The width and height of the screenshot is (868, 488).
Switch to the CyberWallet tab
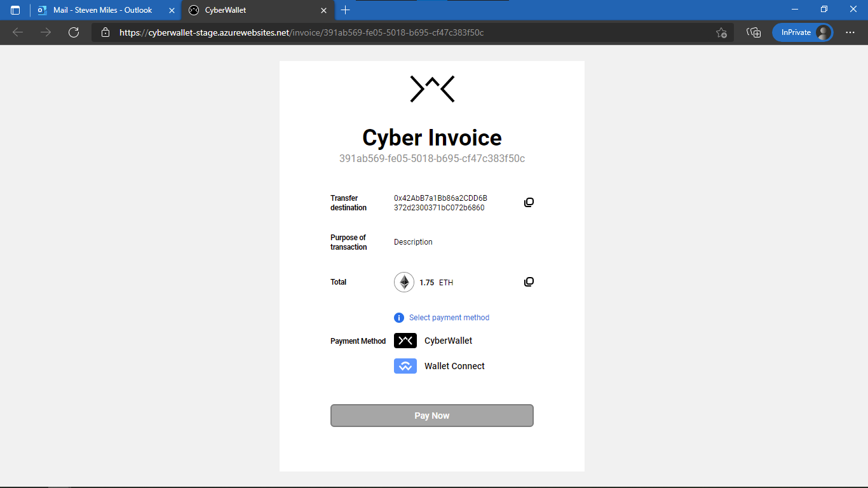coord(257,10)
